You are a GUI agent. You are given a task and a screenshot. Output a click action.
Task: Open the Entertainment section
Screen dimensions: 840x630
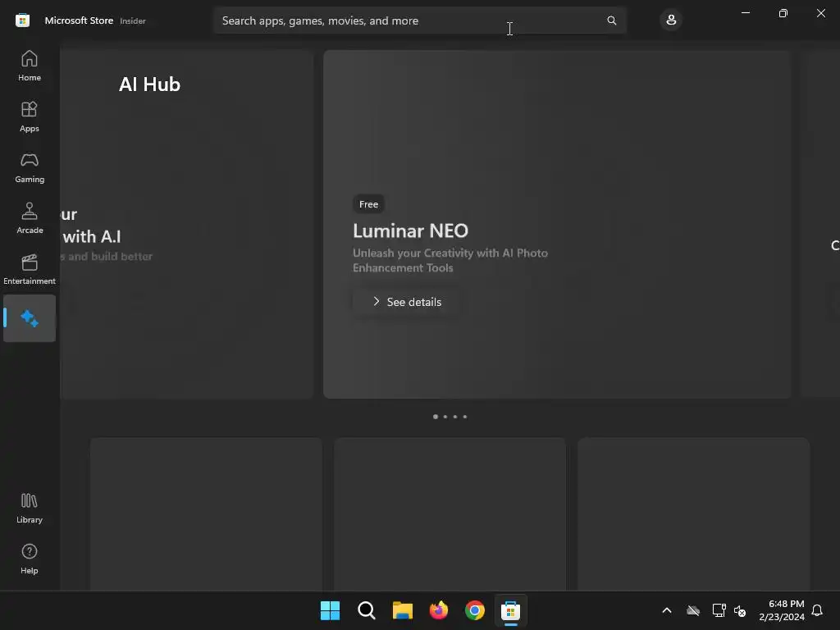click(x=30, y=269)
